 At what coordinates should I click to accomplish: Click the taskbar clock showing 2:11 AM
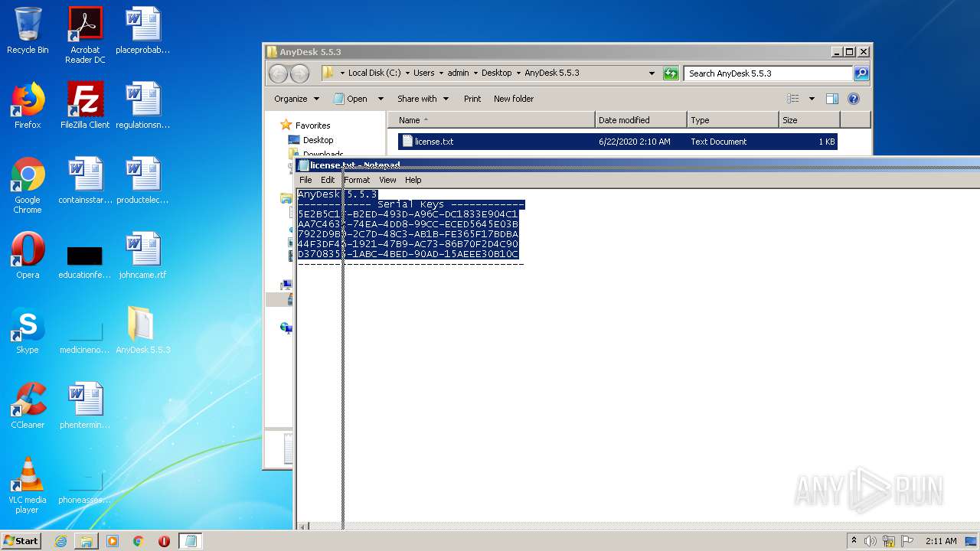point(941,541)
